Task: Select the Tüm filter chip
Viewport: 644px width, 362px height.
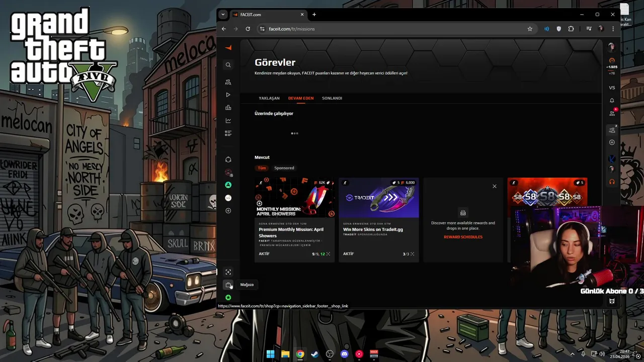Action: coord(262,168)
